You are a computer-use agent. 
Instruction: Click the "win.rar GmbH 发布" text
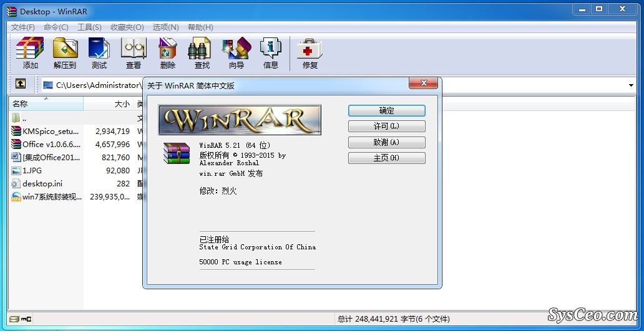232,173
